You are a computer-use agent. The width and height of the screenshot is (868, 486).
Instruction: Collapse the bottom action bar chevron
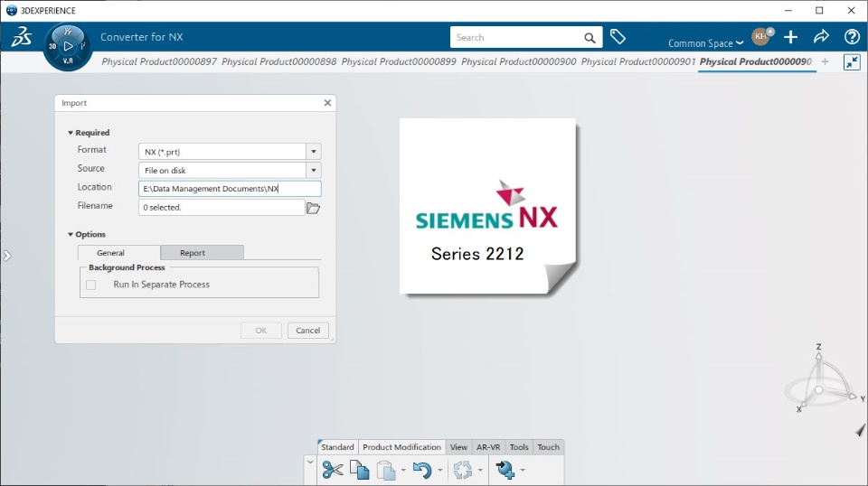(x=310, y=463)
